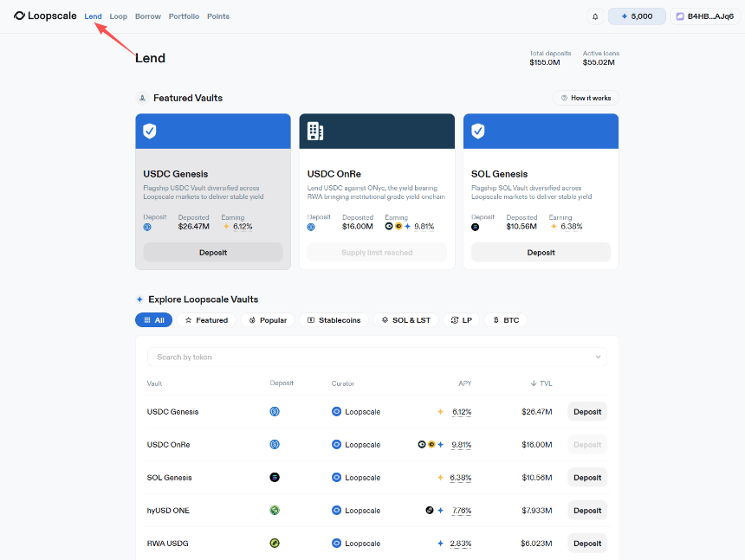This screenshot has height=560, width=745.
Task: Click the hyUSD ONE deposit token icon
Action: coord(275,511)
